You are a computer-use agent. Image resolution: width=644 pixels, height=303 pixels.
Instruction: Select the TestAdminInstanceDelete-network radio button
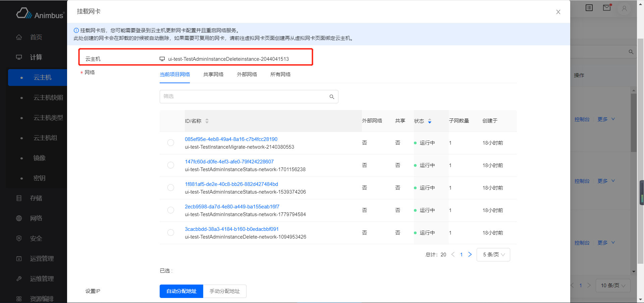[x=171, y=233]
